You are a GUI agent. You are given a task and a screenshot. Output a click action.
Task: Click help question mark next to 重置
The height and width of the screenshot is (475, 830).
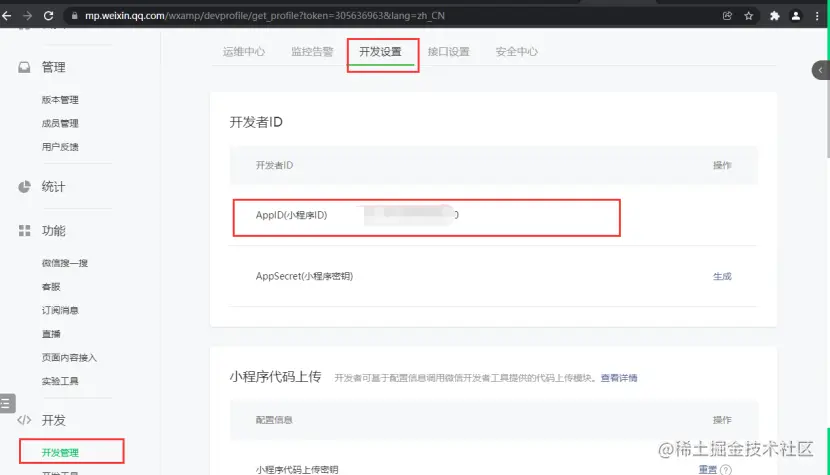tap(726, 470)
